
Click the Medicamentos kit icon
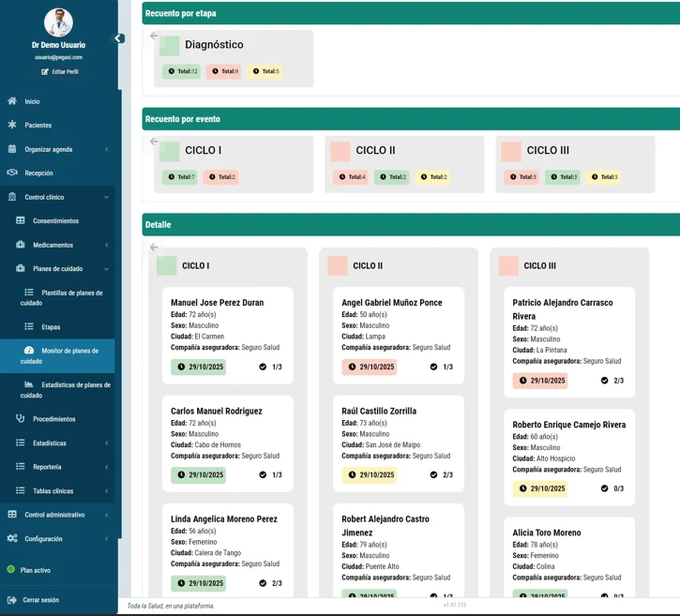click(21, 245)
